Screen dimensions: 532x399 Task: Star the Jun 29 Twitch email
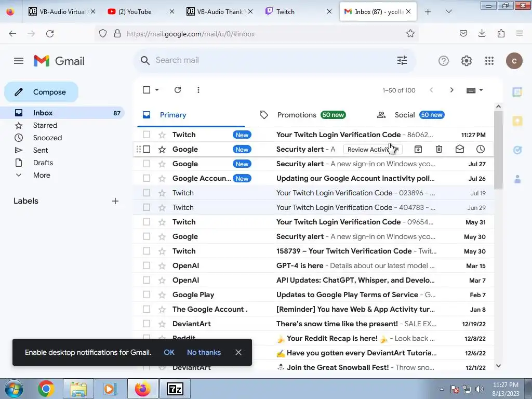click(x=162, y=208)
